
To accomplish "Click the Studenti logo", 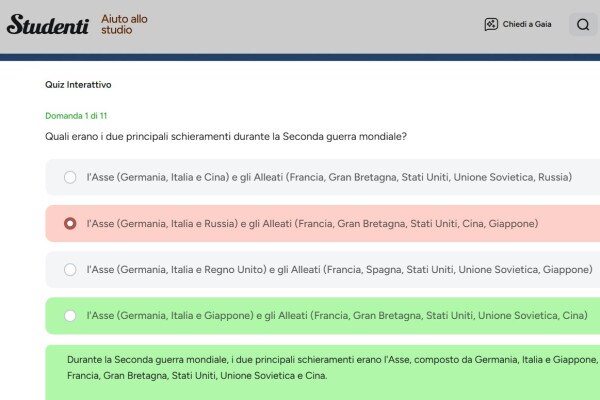I will coord(47,25).
